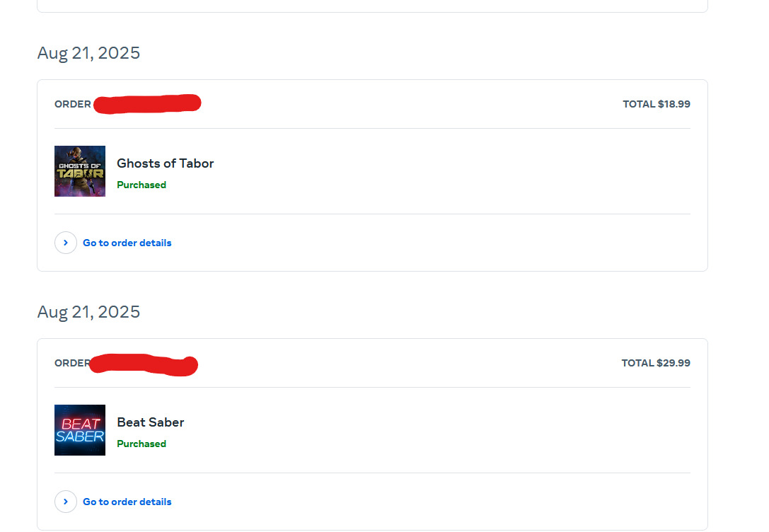
Task: Click the ORDER label in the Beat Saber card
Action: [x=71, y=363]
